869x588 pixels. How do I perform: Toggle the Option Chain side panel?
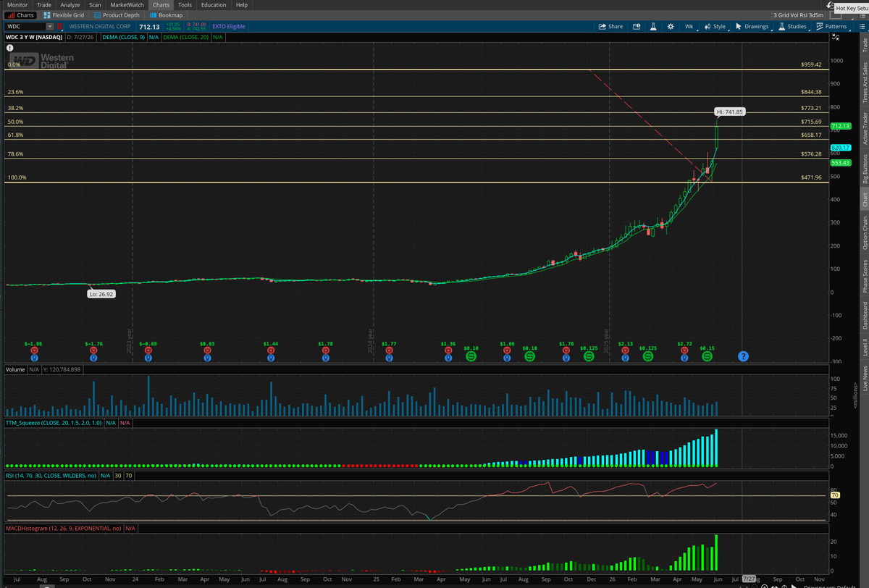pos(864,234)
